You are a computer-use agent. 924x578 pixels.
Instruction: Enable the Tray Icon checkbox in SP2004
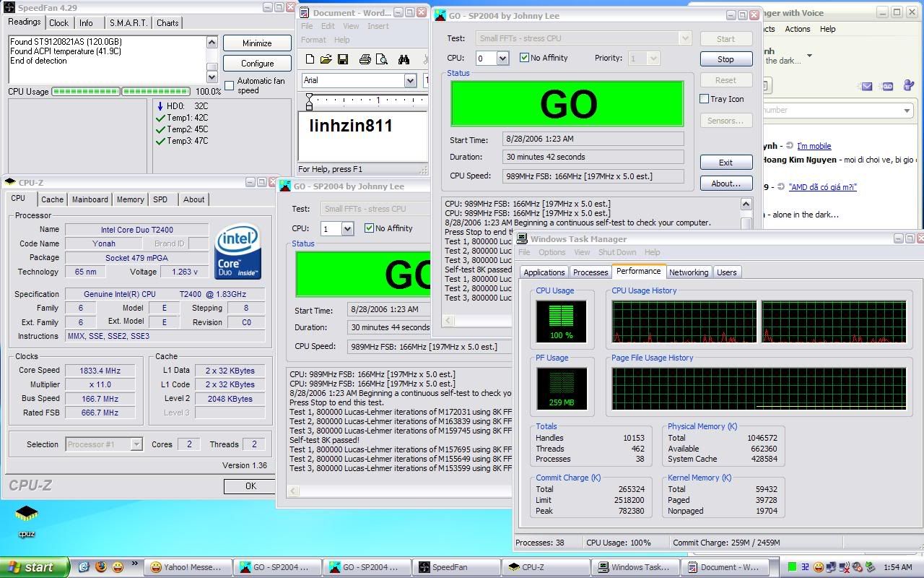[x=705, y=99]
